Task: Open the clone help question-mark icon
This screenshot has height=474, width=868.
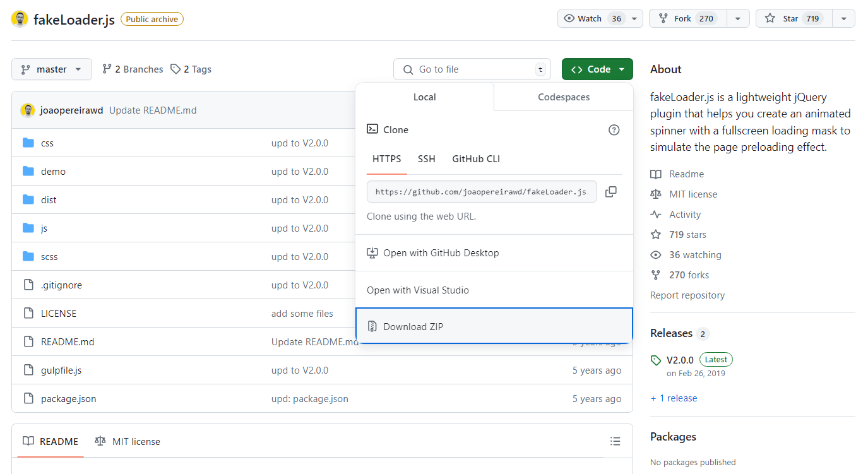Action: tap(614, 130)
